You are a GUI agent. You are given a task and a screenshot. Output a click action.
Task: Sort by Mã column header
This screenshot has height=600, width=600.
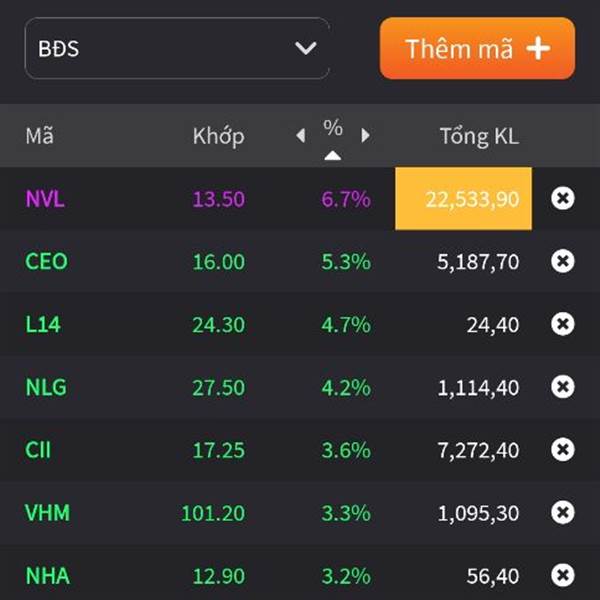40,136
